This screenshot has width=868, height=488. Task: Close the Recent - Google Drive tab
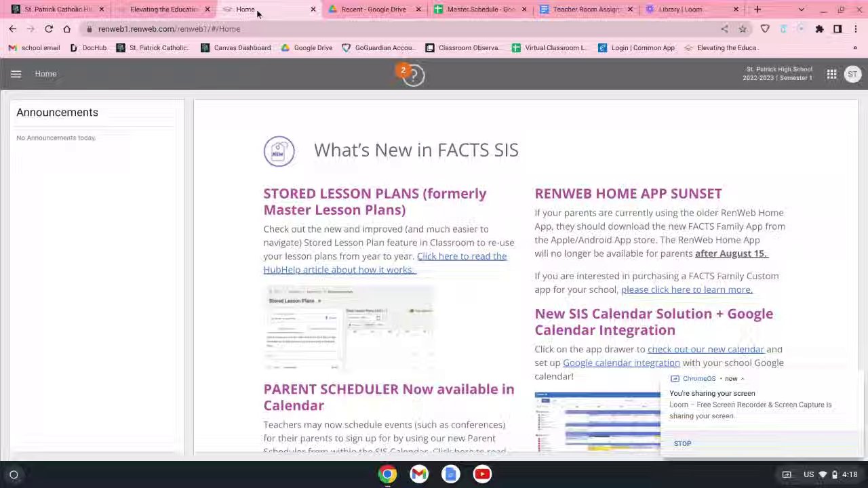pos(418,9)
